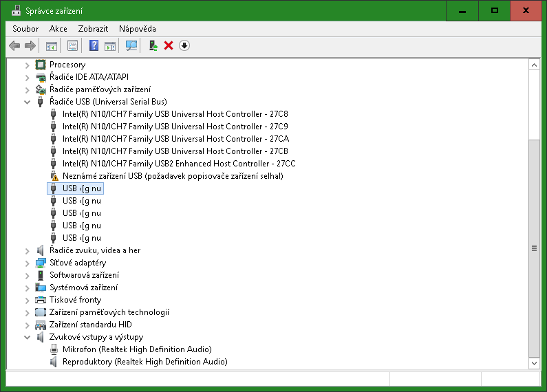
Task: Close the Správce zařízení window
Action: point(526,11)
